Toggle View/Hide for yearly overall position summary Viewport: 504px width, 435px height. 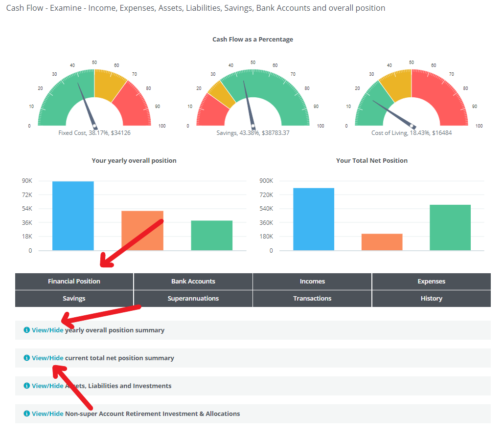click(47, 330)
